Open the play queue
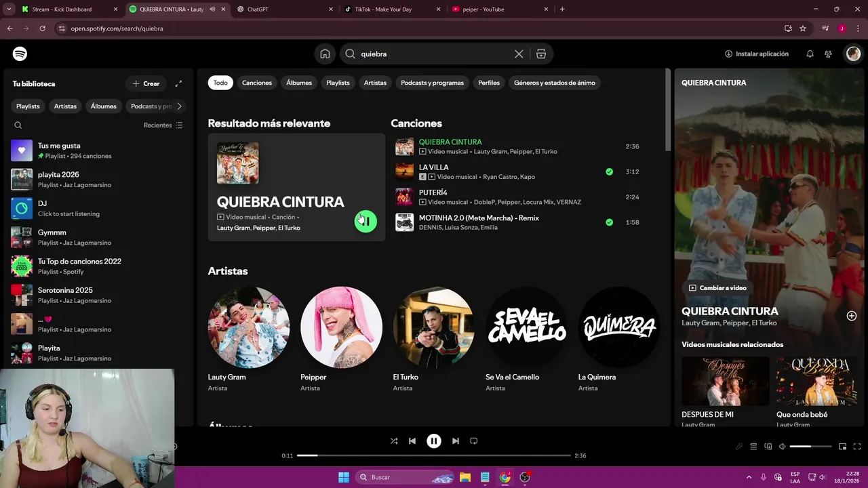The width and height of the screenshot is (868, 488). tap(753, 447)
